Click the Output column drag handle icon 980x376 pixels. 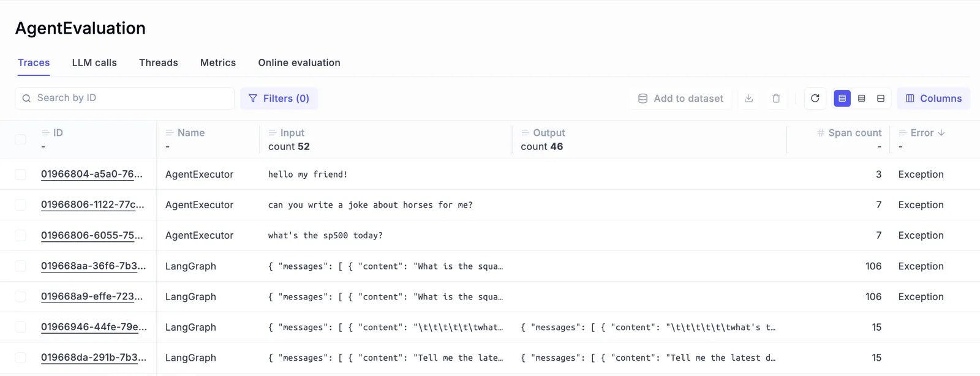coord(525,133)
